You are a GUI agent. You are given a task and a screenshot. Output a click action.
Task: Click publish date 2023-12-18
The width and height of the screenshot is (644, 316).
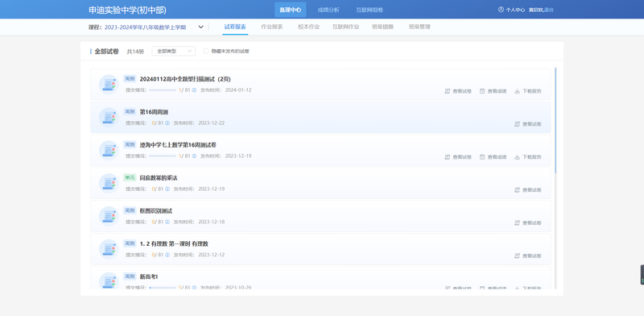(x=212, y=222)
